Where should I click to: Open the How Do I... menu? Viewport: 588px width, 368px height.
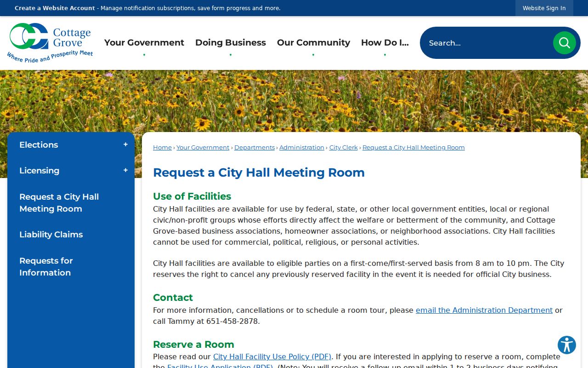click(x=385, y=43)
